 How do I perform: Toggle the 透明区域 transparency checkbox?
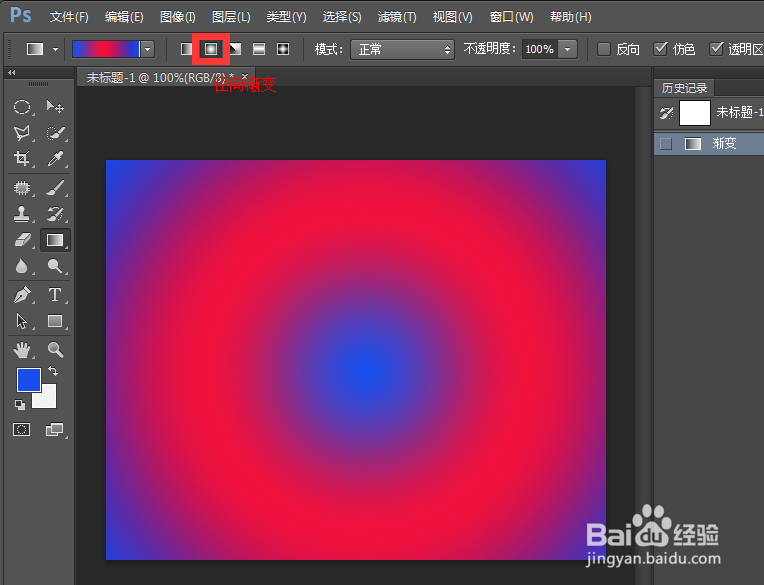click(716, 49)
